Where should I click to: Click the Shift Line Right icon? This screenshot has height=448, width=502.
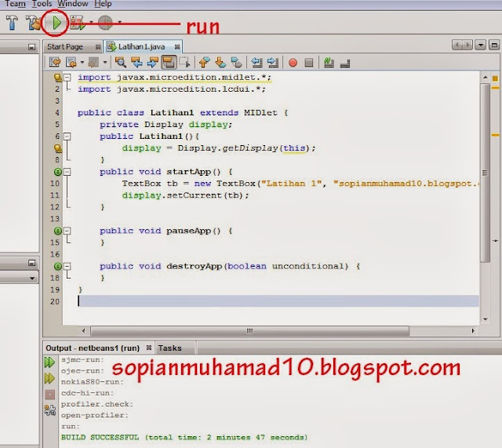[x=273, y=62]
